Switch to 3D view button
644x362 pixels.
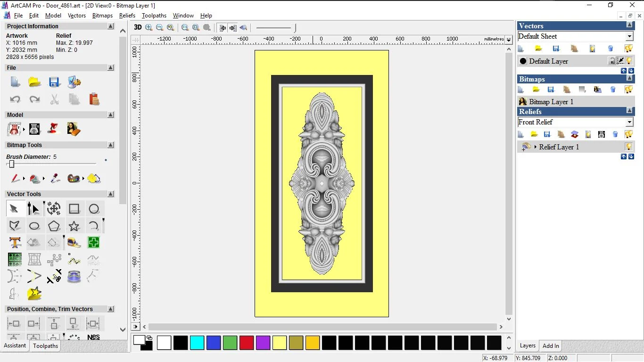click(x=138, y=27)
